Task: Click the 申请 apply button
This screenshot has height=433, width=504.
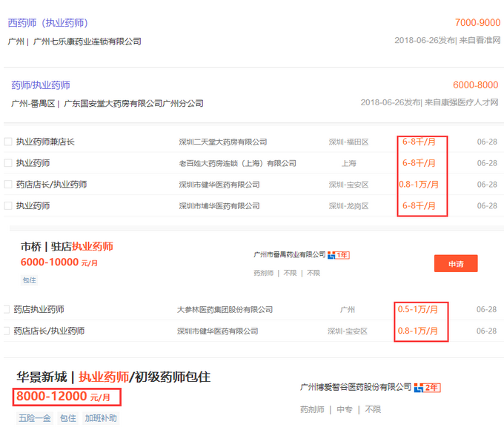Action: point(456,264)
